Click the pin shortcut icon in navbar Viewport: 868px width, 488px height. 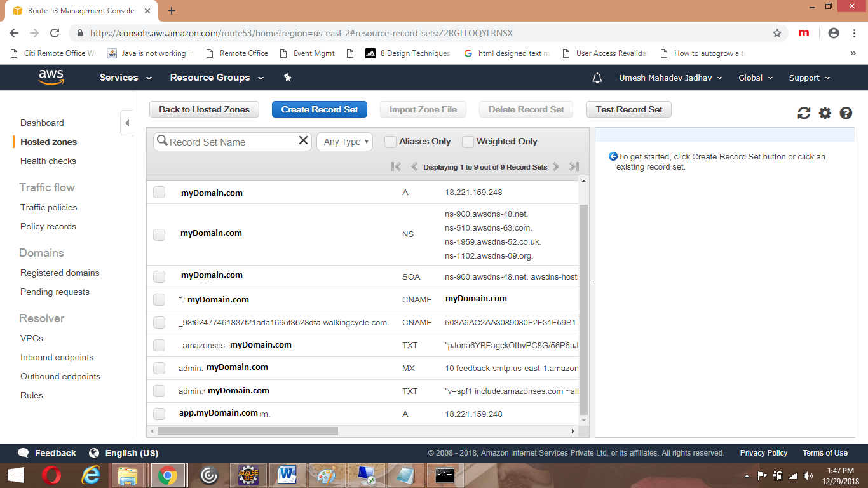click(x=287, y=77)
